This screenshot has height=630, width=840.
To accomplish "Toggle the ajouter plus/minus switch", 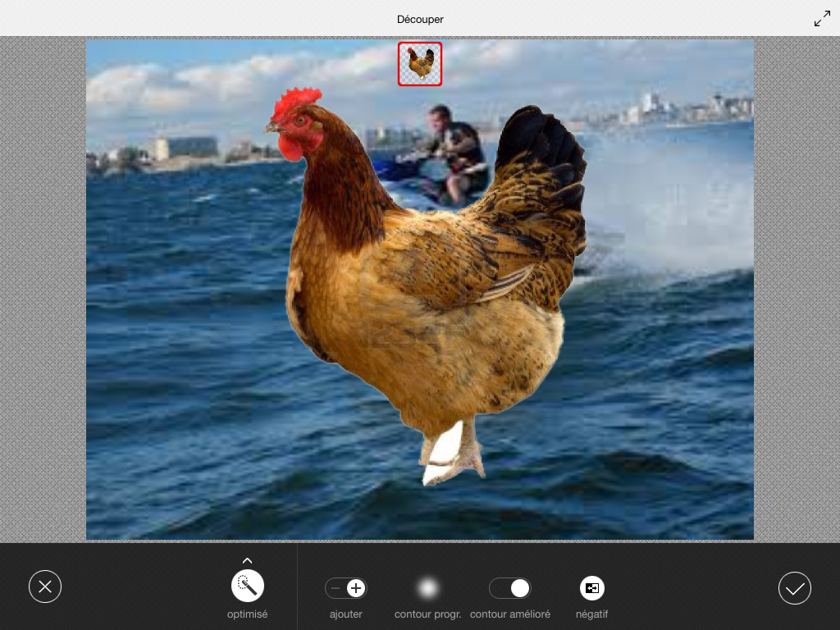I will (x=346, y=588).
